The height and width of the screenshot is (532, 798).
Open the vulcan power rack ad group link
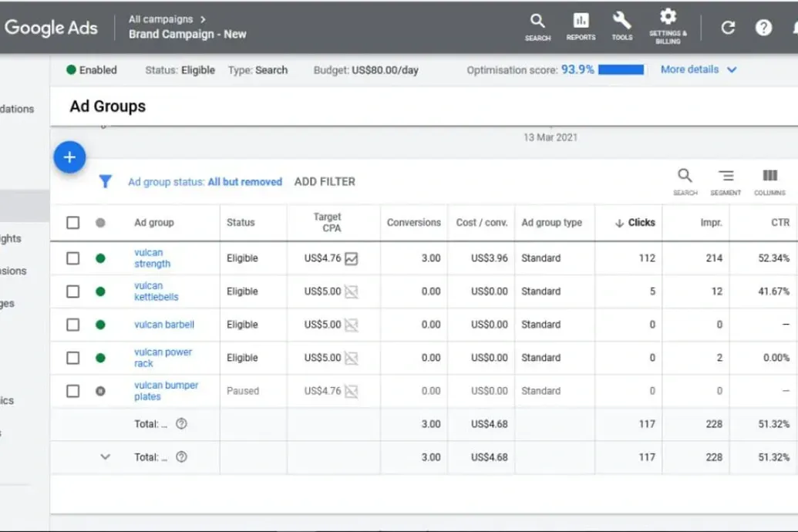(x=163, y=358)
